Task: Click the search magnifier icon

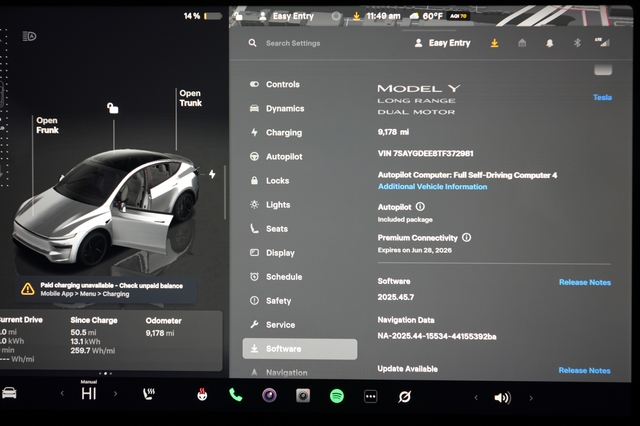Action: coord(253,43)
